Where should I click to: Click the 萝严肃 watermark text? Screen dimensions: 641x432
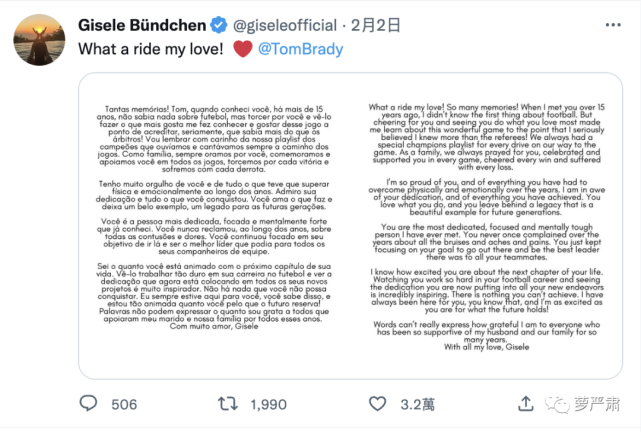point(598,404)
